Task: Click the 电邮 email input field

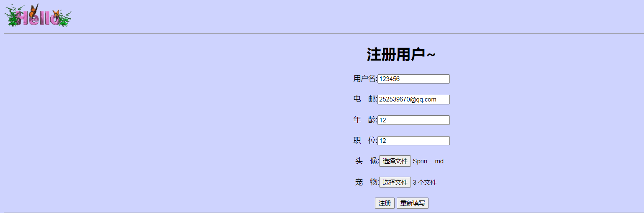Action: point(413,99)
